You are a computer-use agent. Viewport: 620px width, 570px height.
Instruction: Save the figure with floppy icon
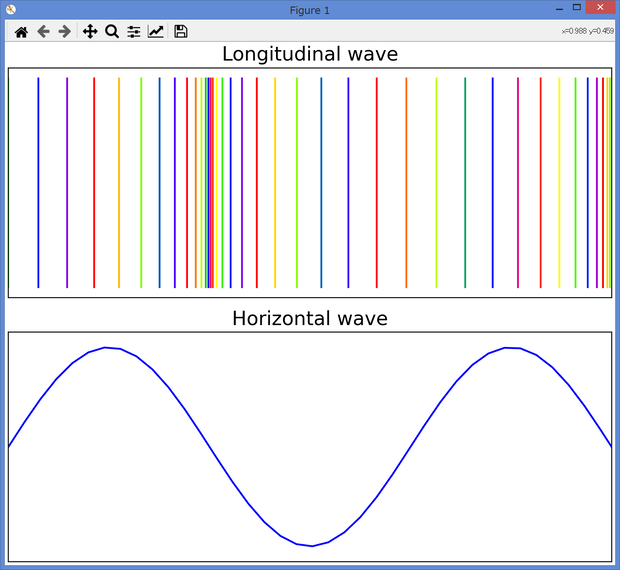[181, 31]
